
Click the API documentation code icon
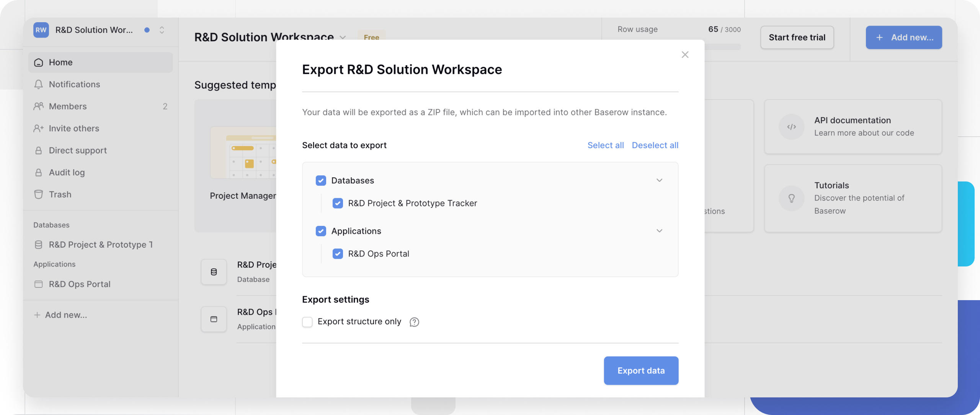pos(792,127)
